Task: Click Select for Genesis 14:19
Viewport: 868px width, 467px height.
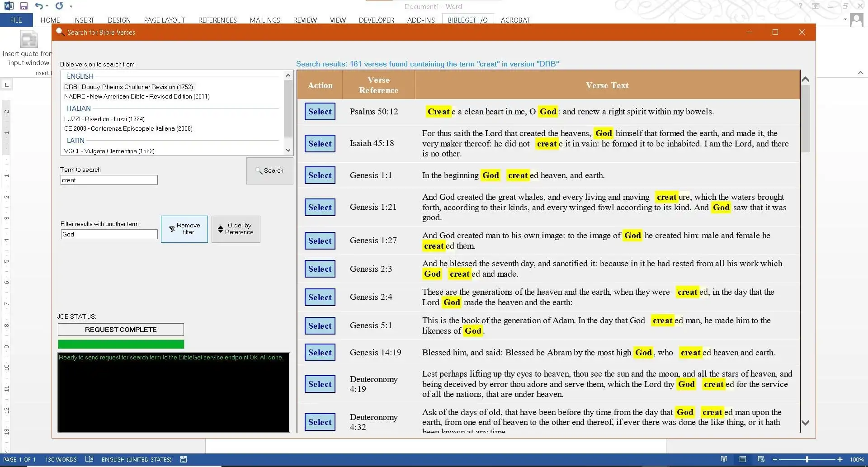Action: [320, 353]
